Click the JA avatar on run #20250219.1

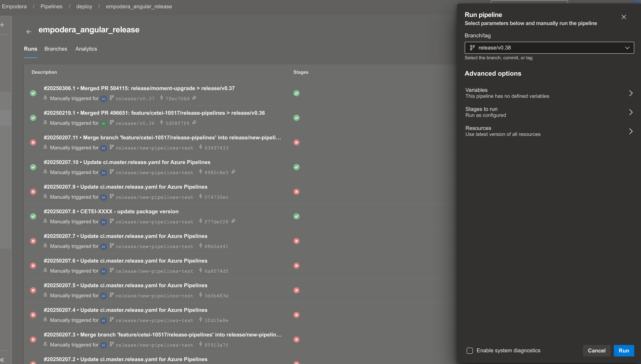click(104, 123)
